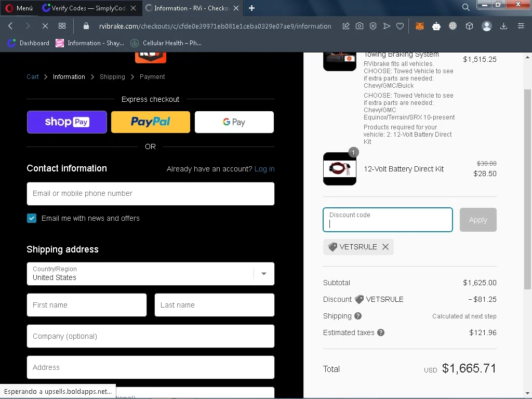Take a snapshot with camera icon

point(360,26)
